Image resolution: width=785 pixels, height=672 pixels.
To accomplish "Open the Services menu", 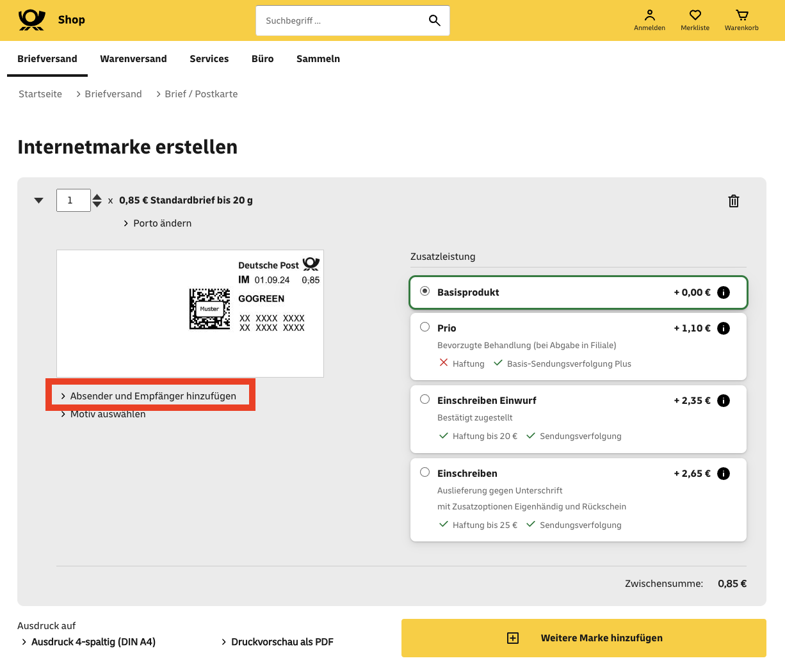I will tap(209, 59).
